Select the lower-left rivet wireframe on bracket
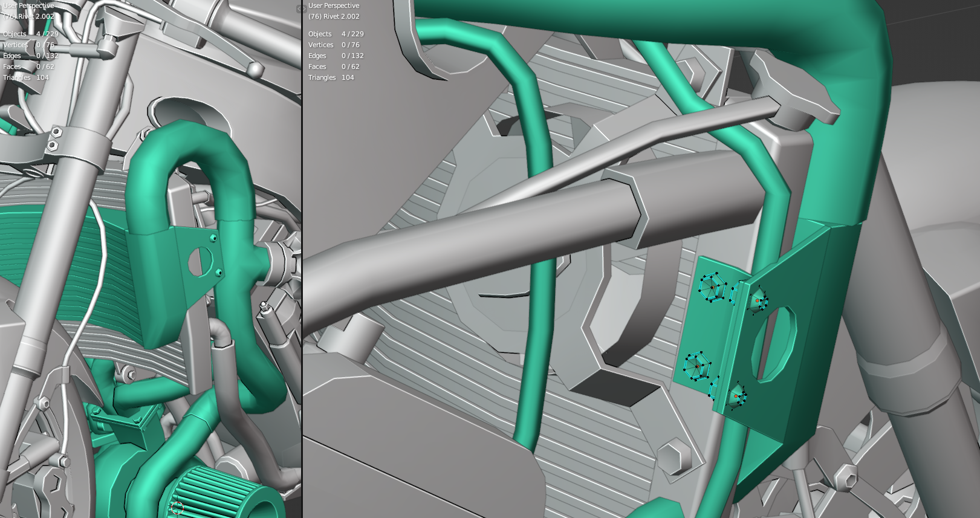The width and height of the screenshot is (980, 518). 696,366
